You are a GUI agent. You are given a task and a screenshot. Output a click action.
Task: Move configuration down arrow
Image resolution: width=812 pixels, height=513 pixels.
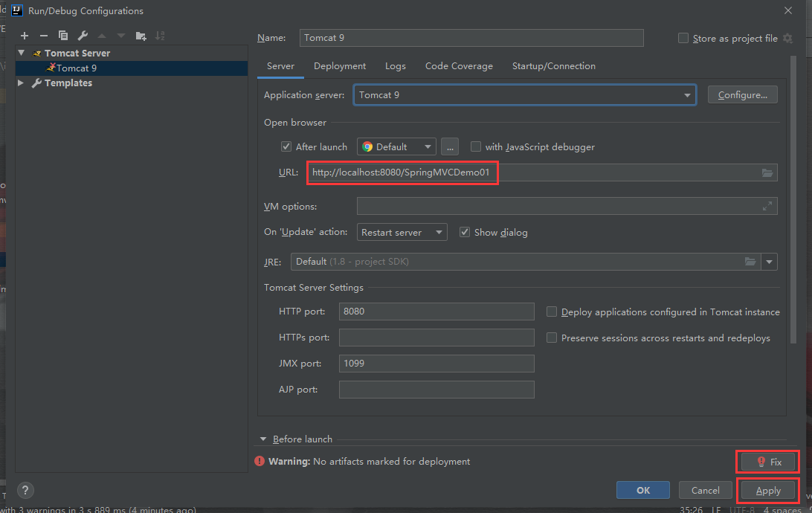121,36
